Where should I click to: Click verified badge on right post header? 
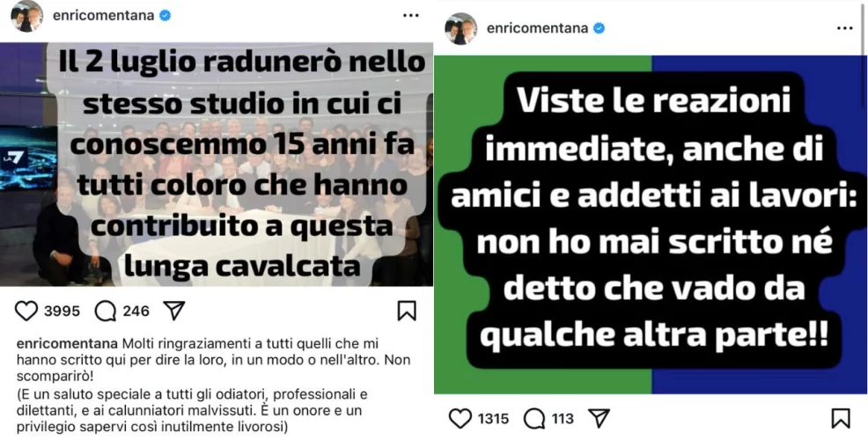click(x=599, y=28)
